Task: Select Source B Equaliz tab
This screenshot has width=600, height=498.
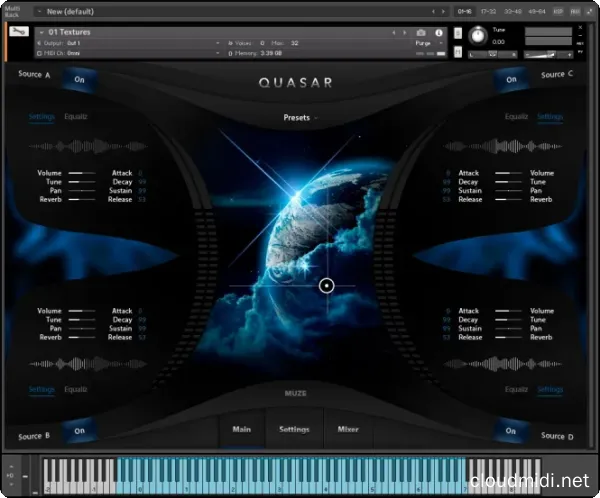Action: tap(76, 389)
